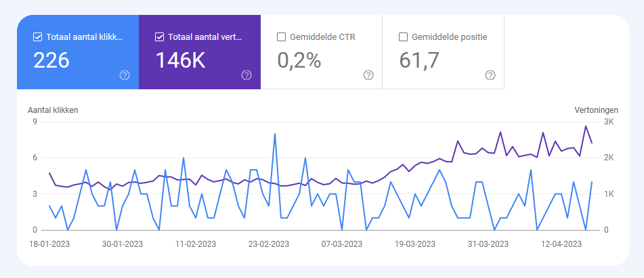
Task: Select the 226 clicks metric card
Action: [x=78, y=52]
